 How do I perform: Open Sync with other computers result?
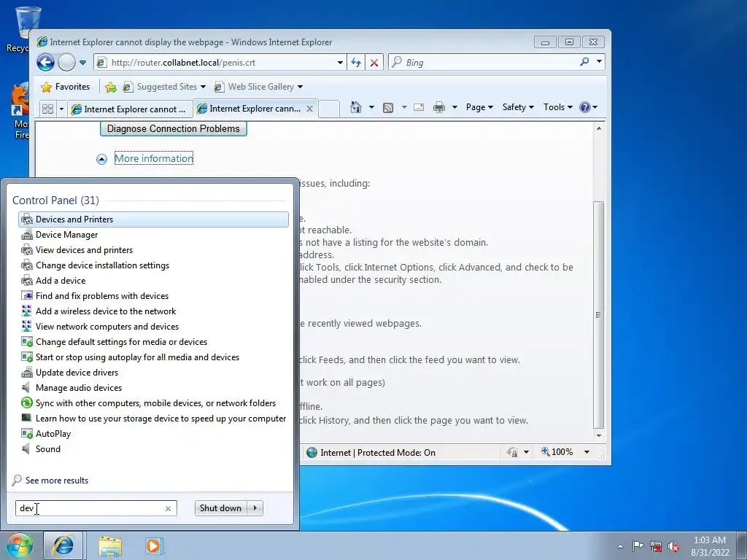coord(153,402)
